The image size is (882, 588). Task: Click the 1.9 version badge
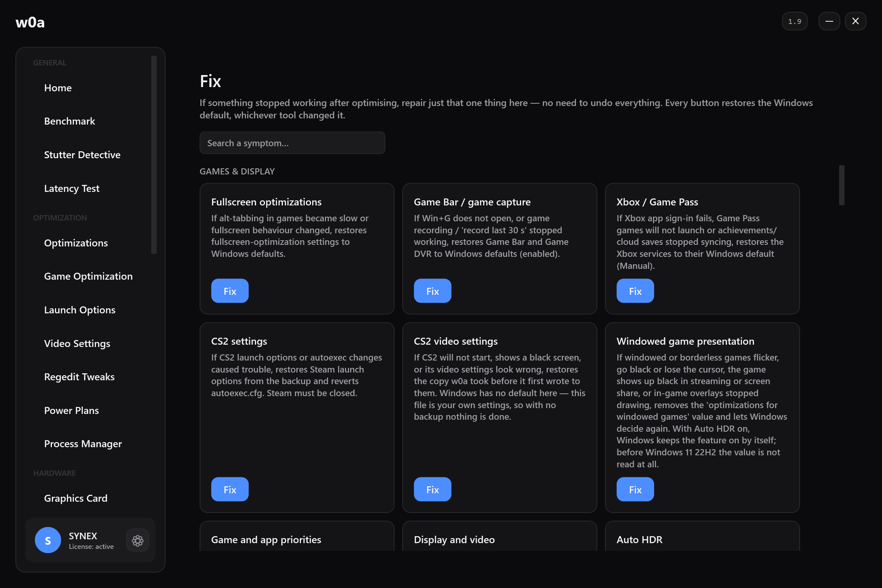pyautogui.click(x=795, y=21)
